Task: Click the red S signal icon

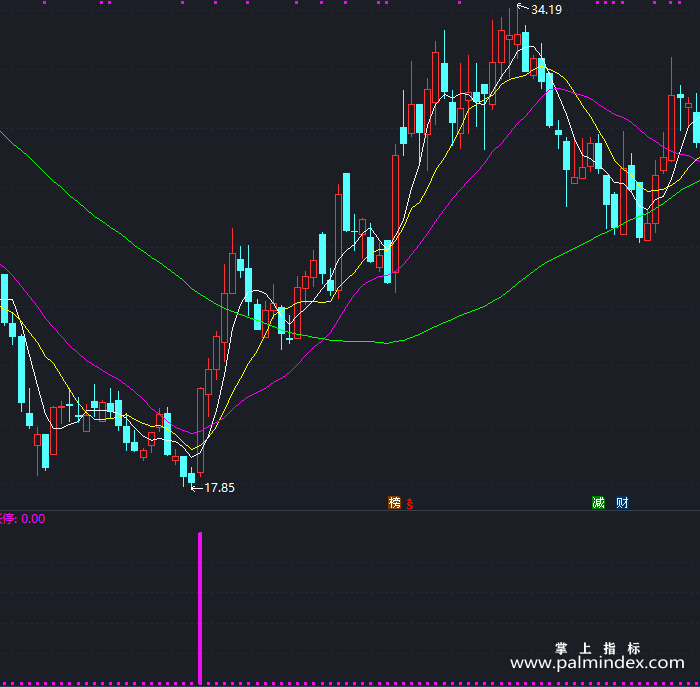Action: coord(410,504)
